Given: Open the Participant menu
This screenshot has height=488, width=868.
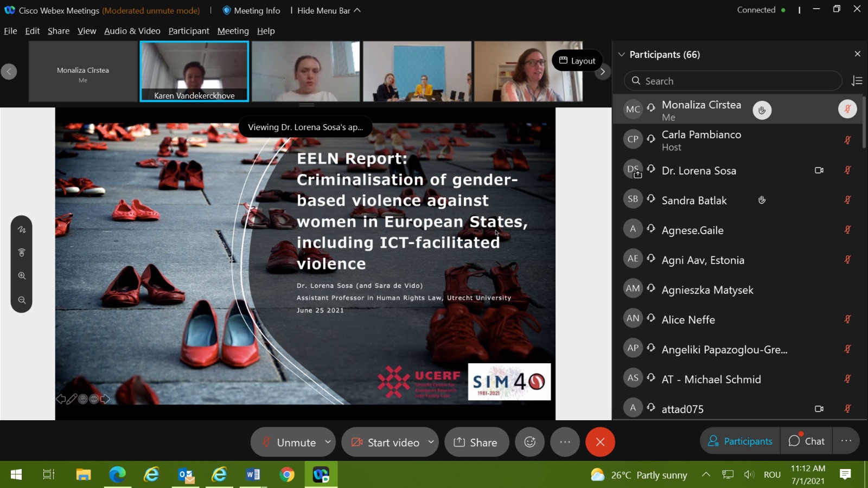Looking at the screenshot, I should (x=188, y=31).
